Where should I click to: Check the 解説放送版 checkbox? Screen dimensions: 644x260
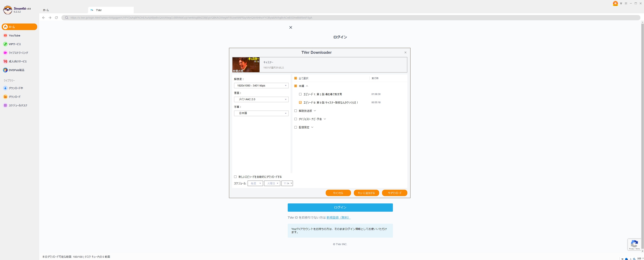[295, 111]
